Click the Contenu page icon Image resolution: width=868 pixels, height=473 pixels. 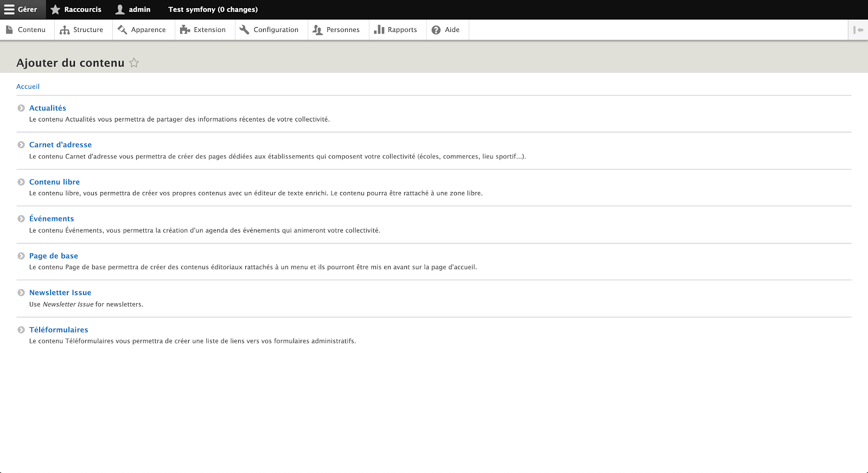coord(9,30)
